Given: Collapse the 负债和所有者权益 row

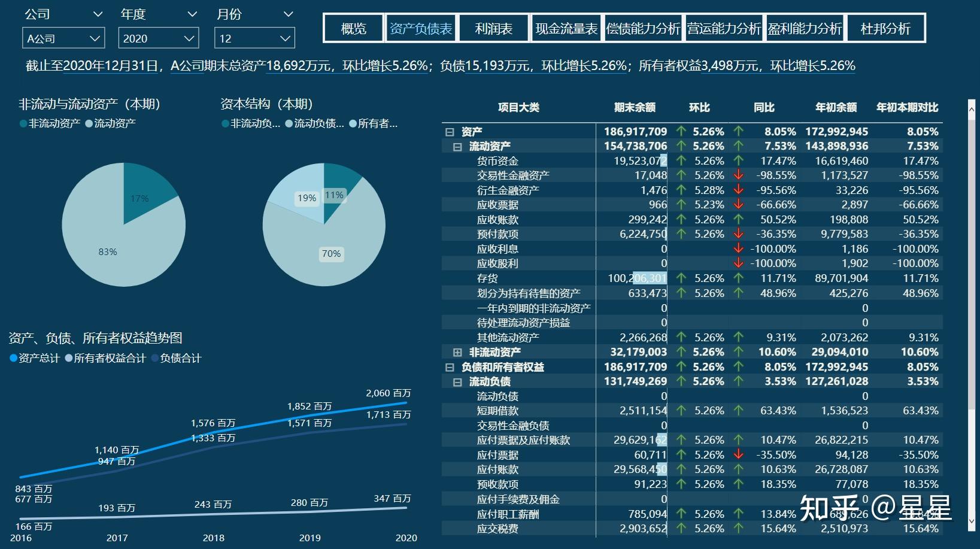Looking at the screenshot, I should [x=450, y=368].
